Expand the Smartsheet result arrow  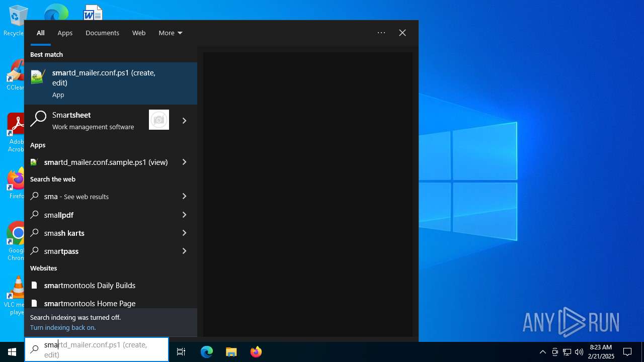(x=184, y=121)
